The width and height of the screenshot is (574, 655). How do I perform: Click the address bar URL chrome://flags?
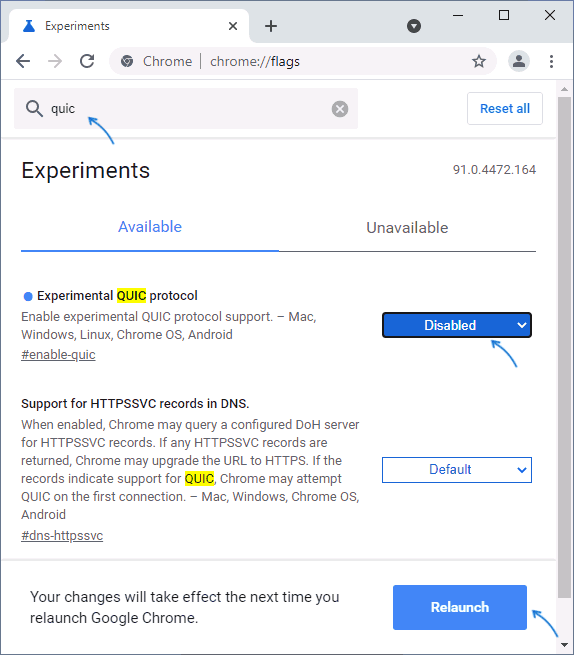click(x=255, y=61)
